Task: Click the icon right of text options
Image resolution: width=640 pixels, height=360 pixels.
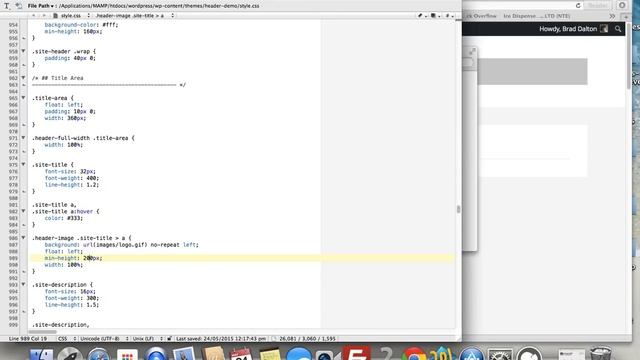Action: [x=18, y=6]
